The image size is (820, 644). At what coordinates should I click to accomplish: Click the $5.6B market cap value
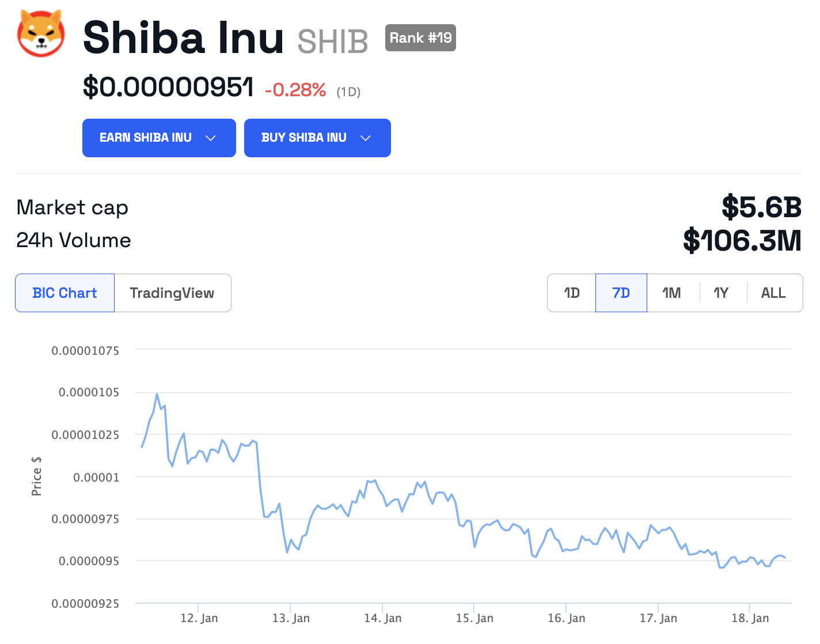click(x=761, y=207)
